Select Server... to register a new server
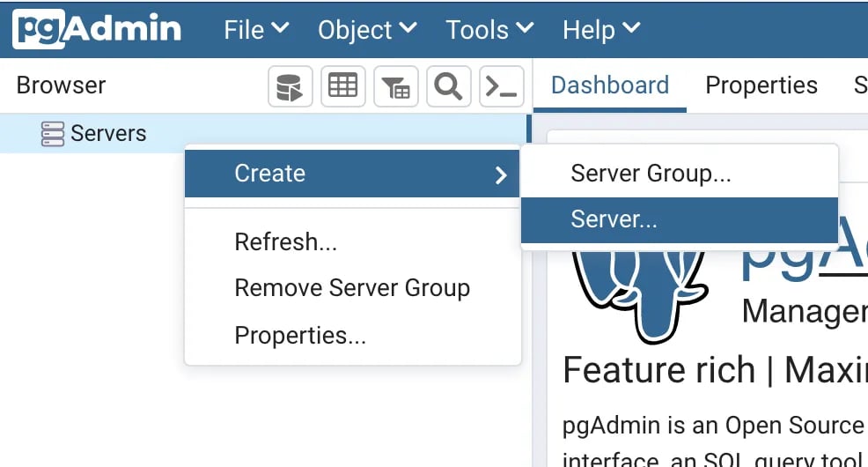This screenshot has width=868, height=467. (614, 219)
